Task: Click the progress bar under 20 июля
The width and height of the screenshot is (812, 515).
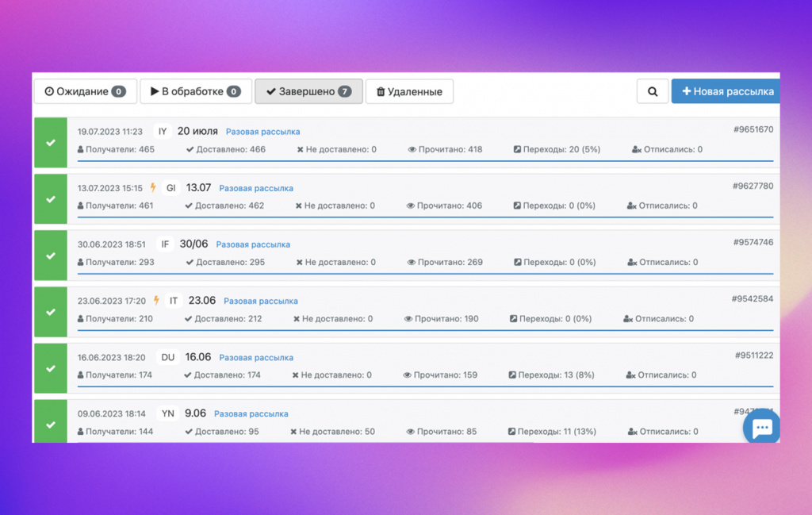Action: pos(425,161)
